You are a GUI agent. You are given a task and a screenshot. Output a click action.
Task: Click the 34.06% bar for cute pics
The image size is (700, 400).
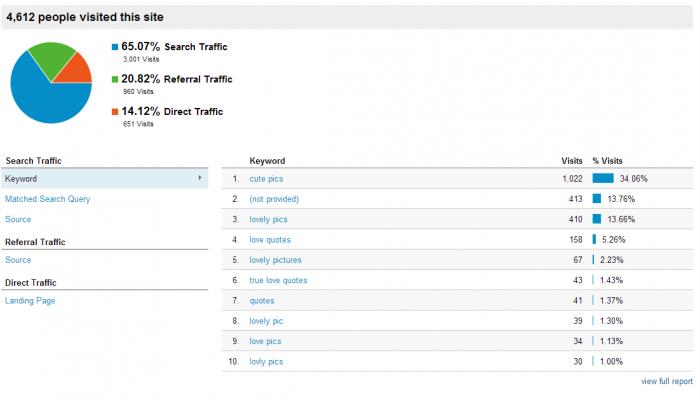[x=603, y=178]
